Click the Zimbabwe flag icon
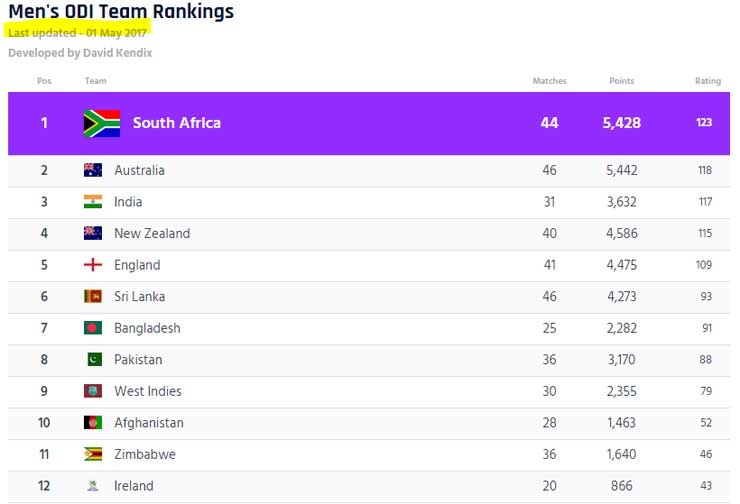This screenshot has height=504, width=740. (92, 454)
